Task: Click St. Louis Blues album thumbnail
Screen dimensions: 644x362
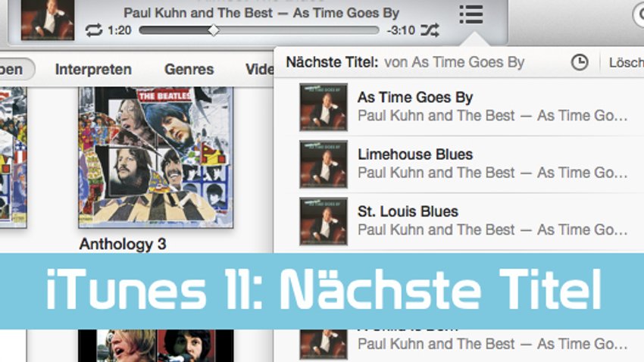Action: click(x=324, y=221)
